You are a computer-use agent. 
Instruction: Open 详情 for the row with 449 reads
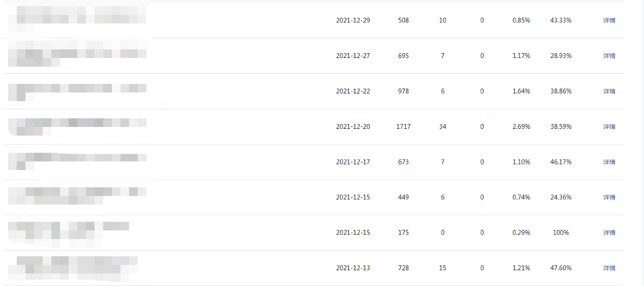[609, 197]
